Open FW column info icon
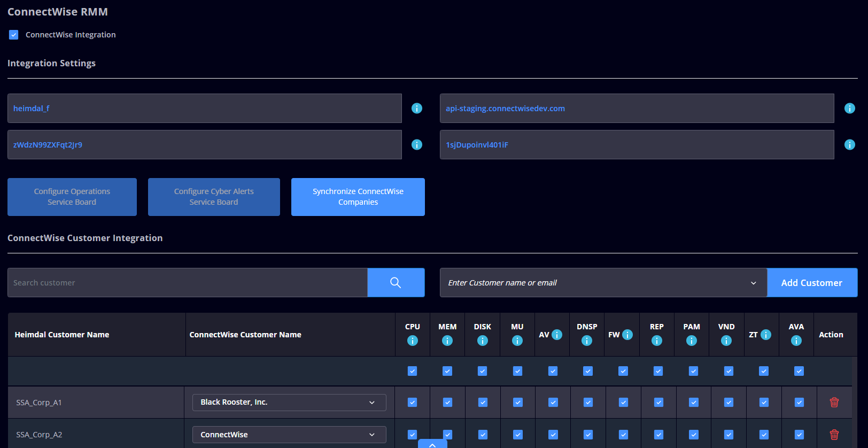Viewport: 868px width, 448px height. click(x=627, y=335)
